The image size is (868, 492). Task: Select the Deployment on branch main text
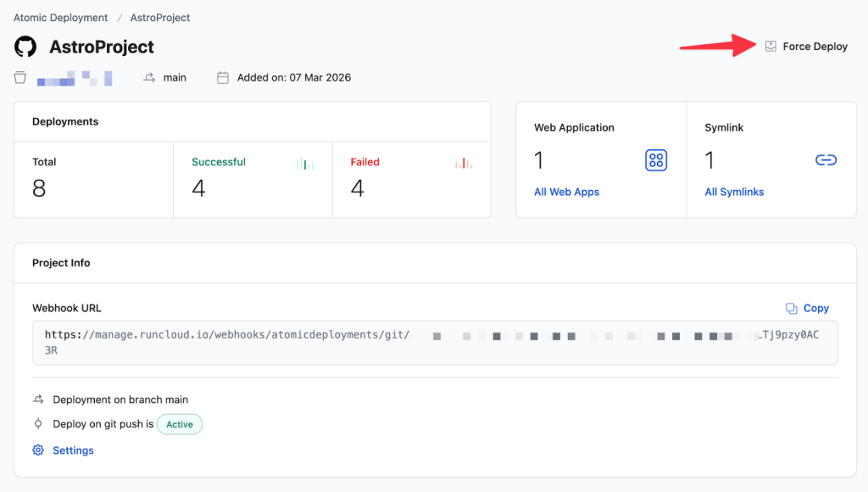[120, 400]
